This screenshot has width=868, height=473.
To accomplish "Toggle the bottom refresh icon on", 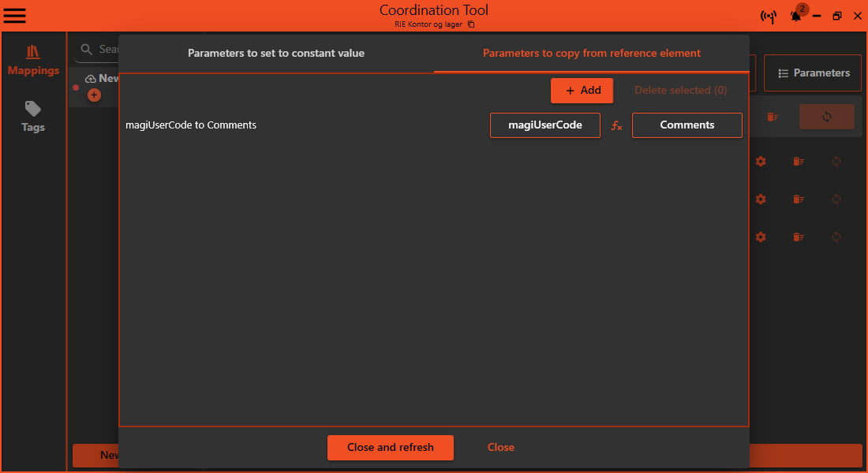I will click(836, 237).
